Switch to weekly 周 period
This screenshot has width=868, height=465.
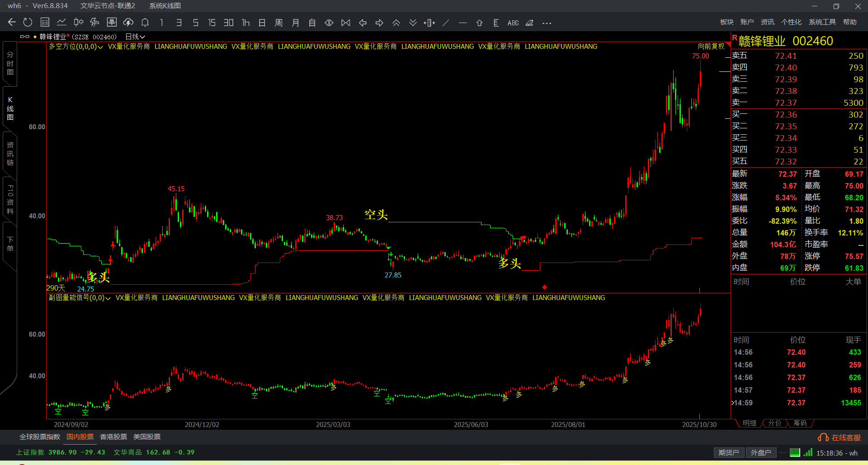[x=279, y=22]
